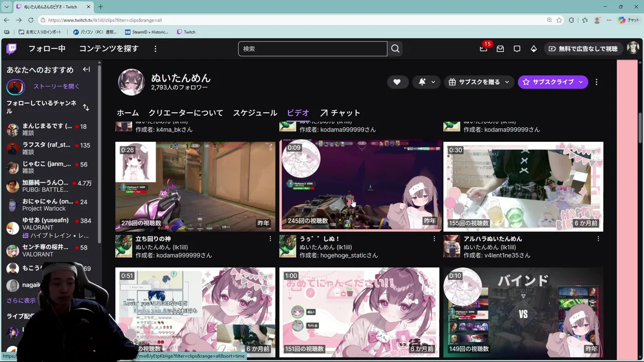Open ラフスタ channel in sidebar
Viewport: 644px width, 362px height.
click(50, 148)
